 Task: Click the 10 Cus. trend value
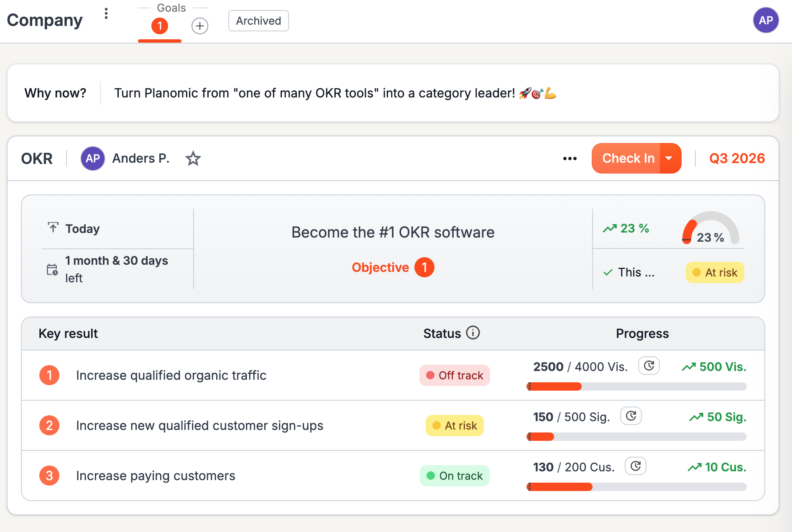[717, 467]
